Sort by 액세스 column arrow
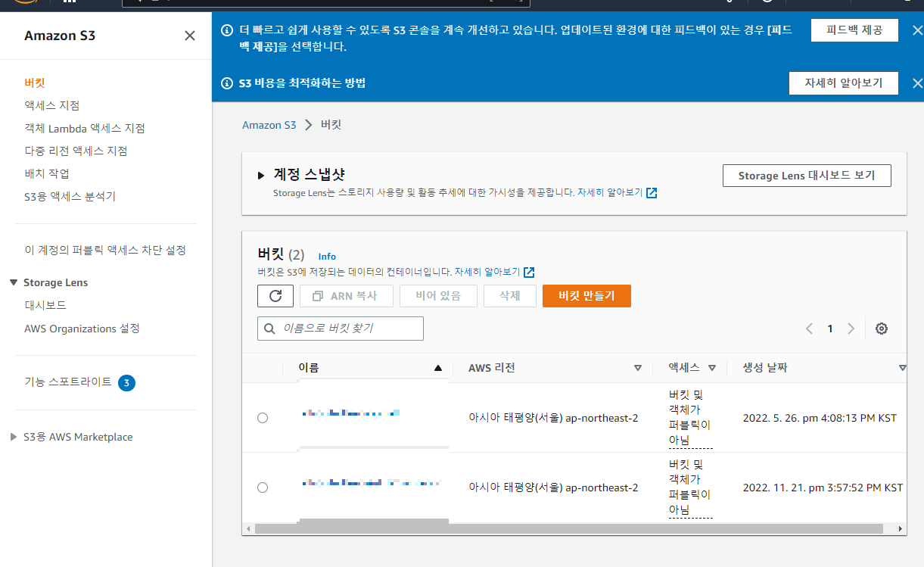 (712, 368)
